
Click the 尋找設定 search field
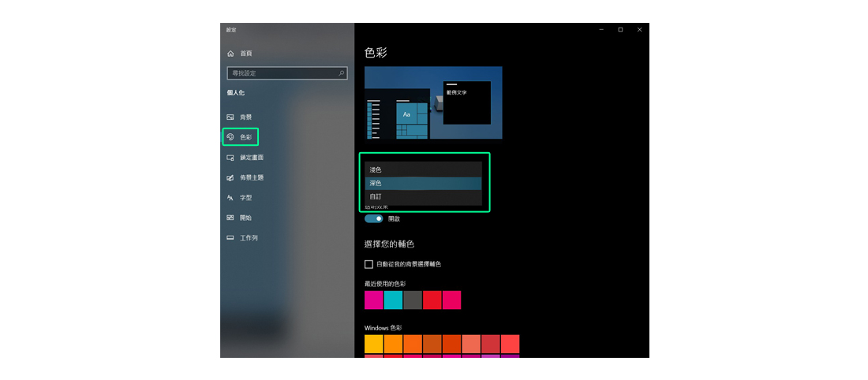(282, 73)
